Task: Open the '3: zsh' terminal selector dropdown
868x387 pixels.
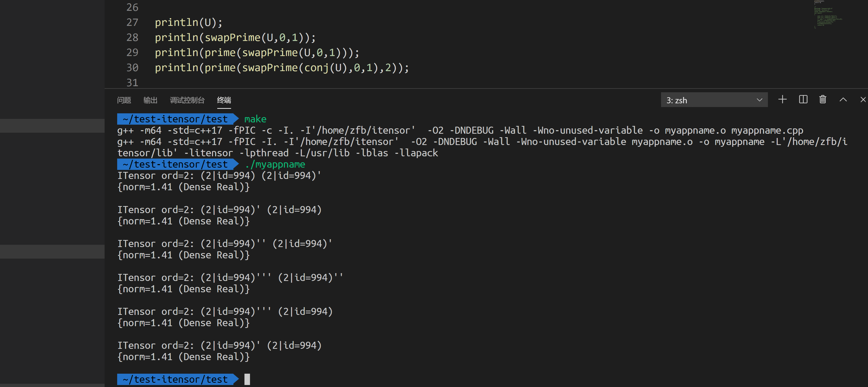Action: [x=714, y=100]
